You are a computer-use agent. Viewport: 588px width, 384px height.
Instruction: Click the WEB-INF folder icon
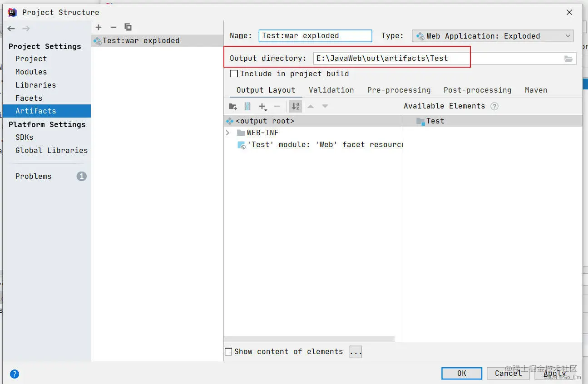pos(241,133)
